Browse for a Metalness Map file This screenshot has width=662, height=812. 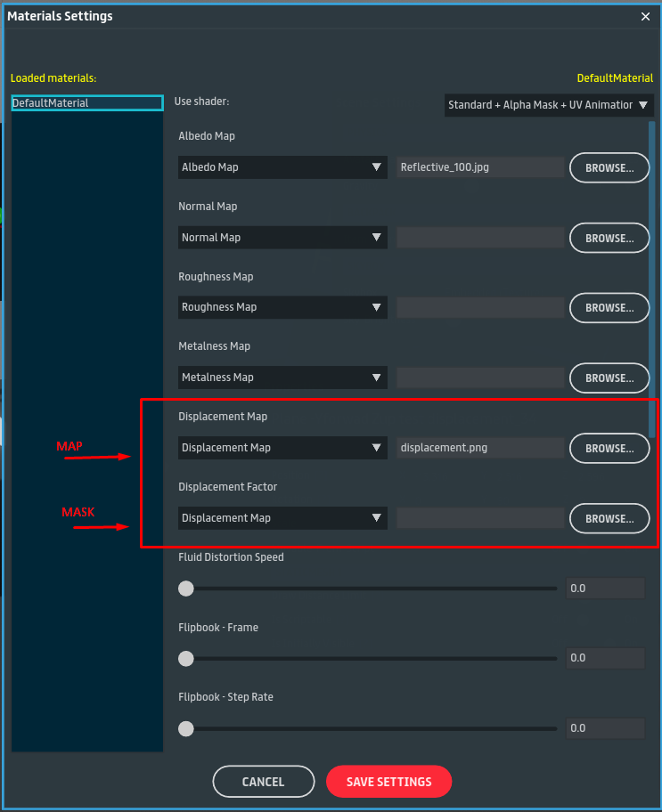(x=609, y=378)
